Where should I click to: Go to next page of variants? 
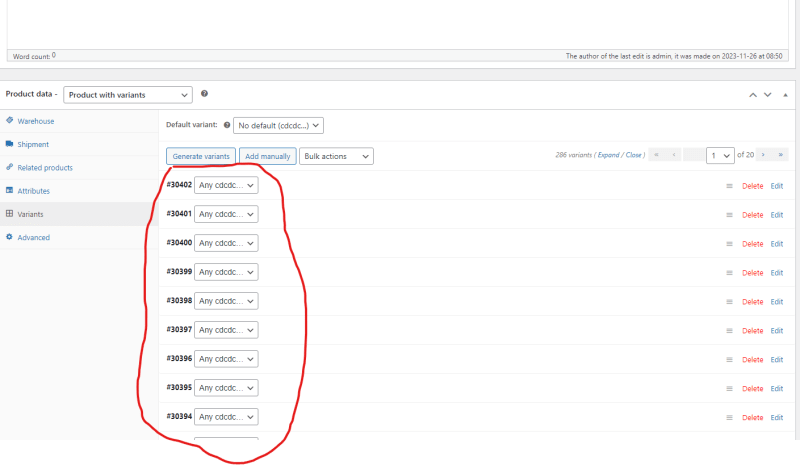pos(763,155)
